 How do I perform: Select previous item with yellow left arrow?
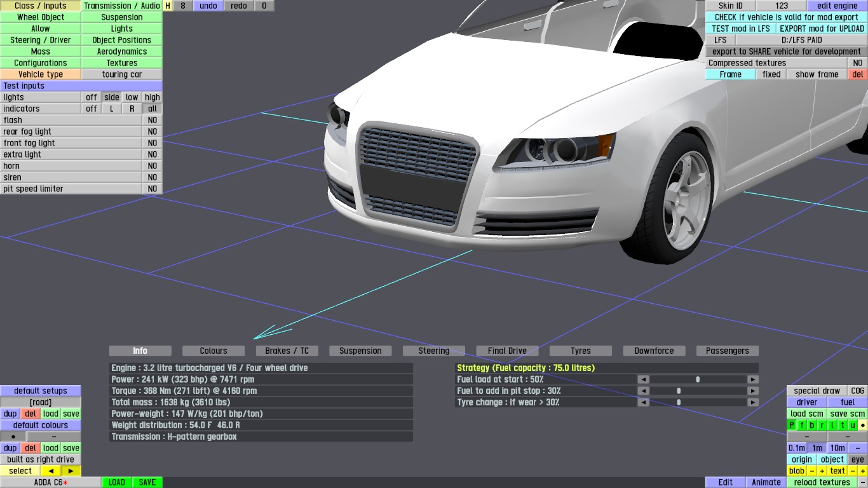[50, 471]
